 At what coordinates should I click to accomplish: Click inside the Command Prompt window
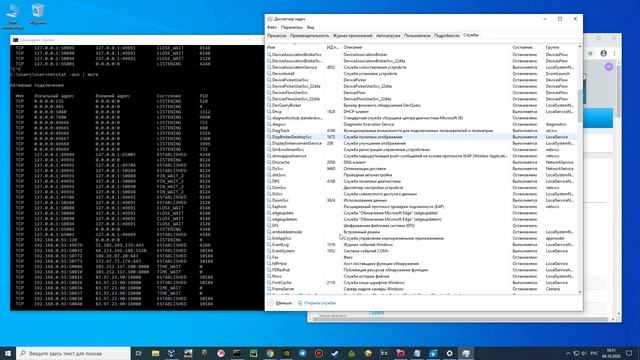137,178
